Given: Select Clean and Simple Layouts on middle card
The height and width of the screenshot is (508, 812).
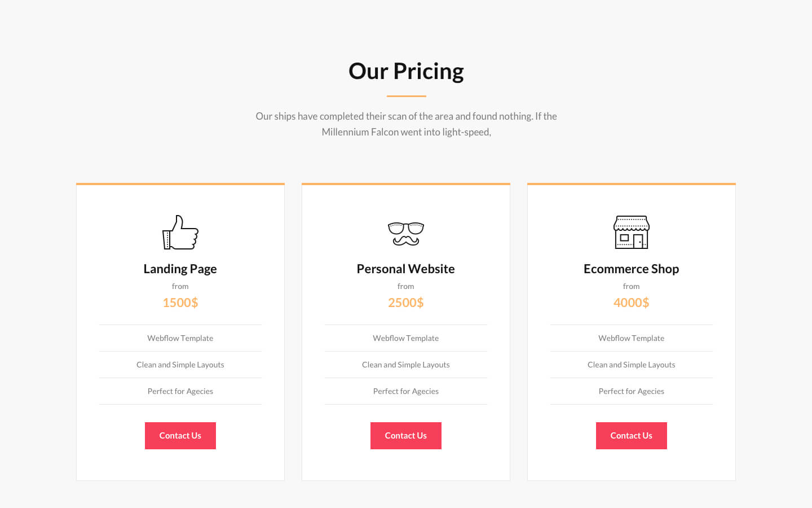Looking at the screenshot, I should [x=406, y=364].
